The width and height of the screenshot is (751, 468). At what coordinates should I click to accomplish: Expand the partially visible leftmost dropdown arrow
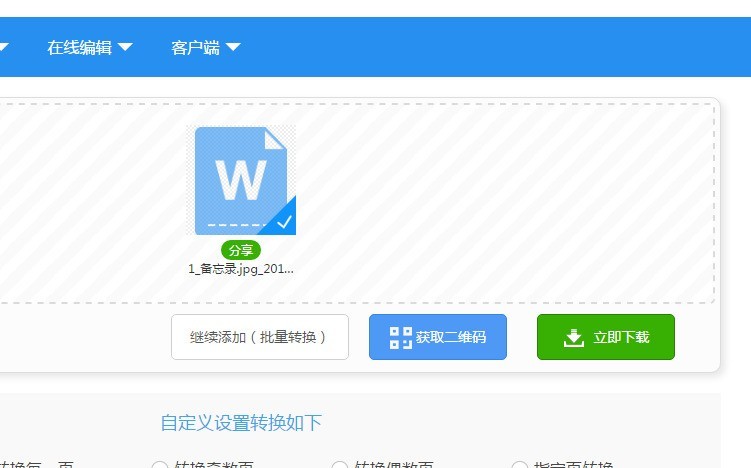3,47
